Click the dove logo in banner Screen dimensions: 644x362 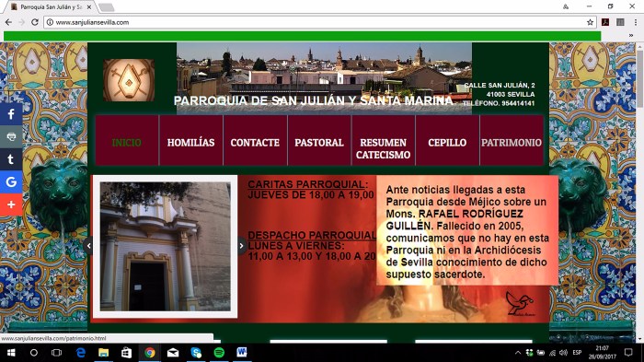point(520,304)
